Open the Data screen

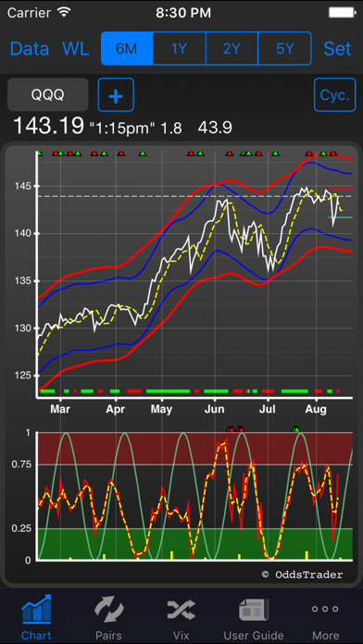[x=30, y=48]
